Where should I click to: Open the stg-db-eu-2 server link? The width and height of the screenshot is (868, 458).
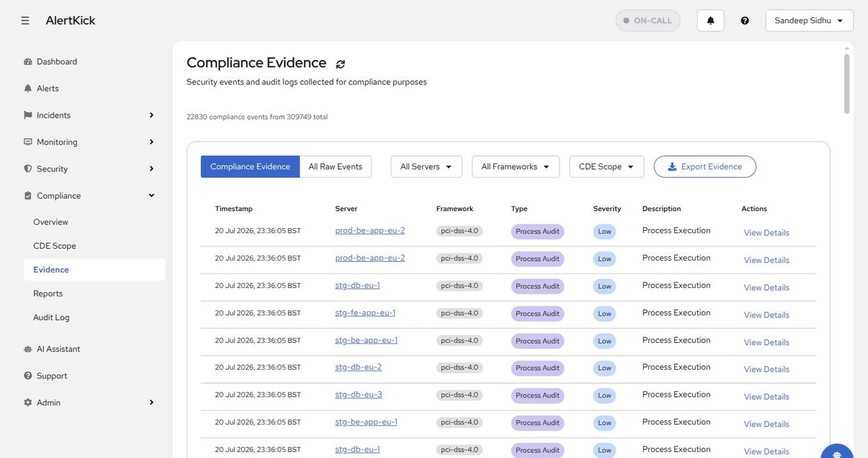click(358, 367)
